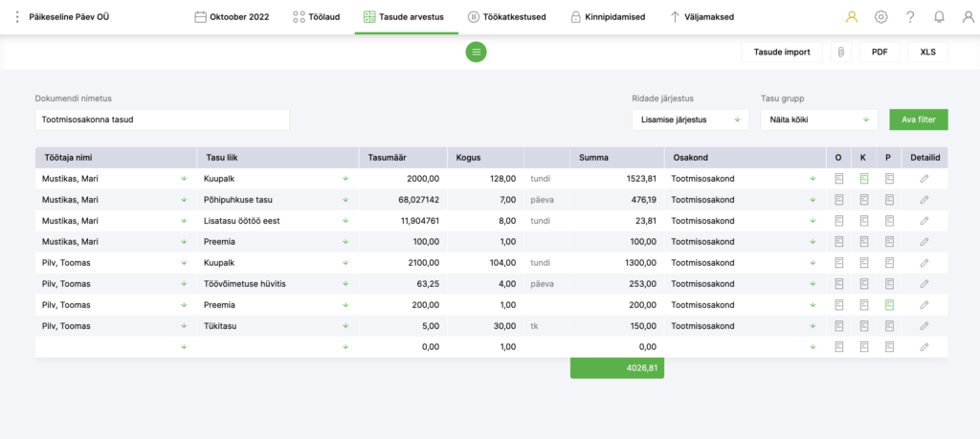Open the three-dot menu beside Päikeseline Päev OÜ
The height and width of the screenshot is (439, 980).
[17, 17]
